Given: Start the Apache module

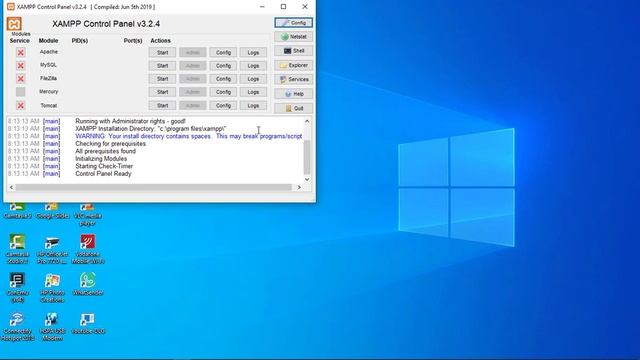Looking at the screenshot, I should [162, 52].
